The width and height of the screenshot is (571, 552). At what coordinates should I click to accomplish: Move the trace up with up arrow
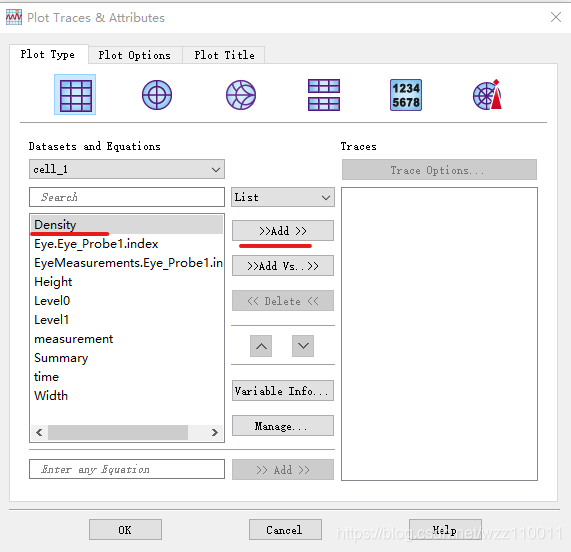tap(261, 346)
